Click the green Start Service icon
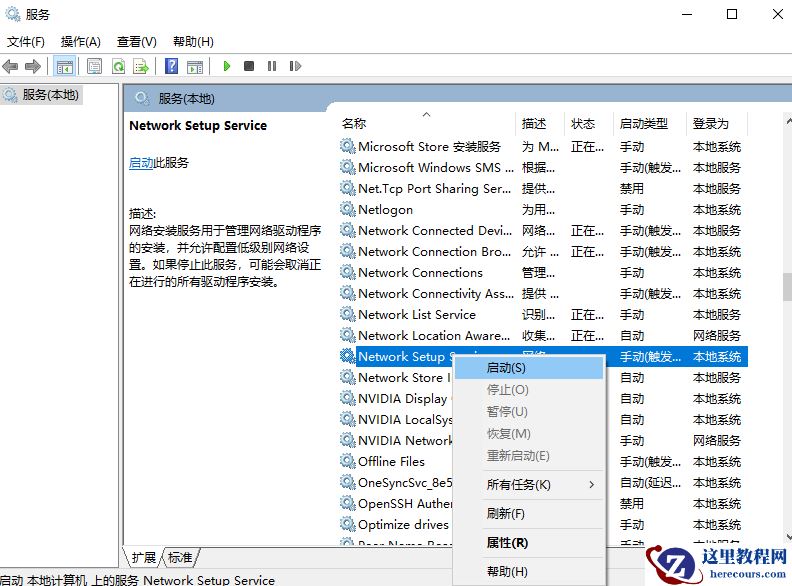Viewport: 792px width, 586px height. (x=227, y=66)
